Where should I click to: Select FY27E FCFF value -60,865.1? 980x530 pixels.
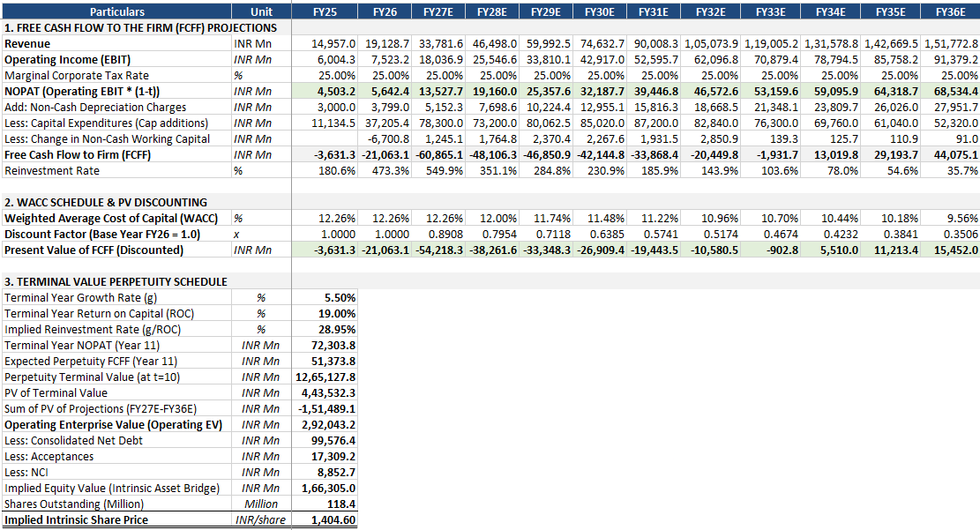tap(439, 155)
